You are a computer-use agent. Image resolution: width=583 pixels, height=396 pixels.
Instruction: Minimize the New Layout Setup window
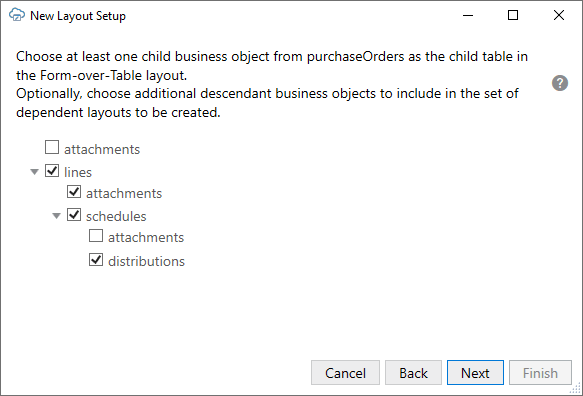click(x=468, y=15)
